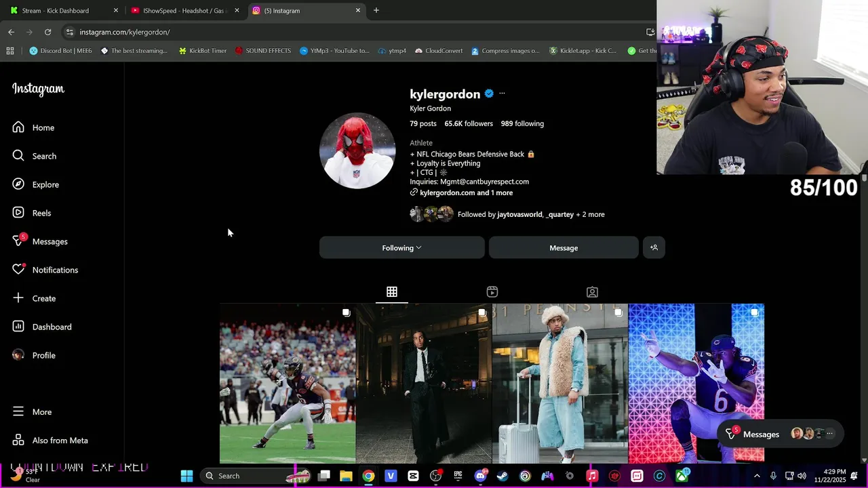The width and height of the screenshot is (868, 488).
Task: Close the Kick Dashboard tab
Action: pyautogui.click(x=116, y=10)
